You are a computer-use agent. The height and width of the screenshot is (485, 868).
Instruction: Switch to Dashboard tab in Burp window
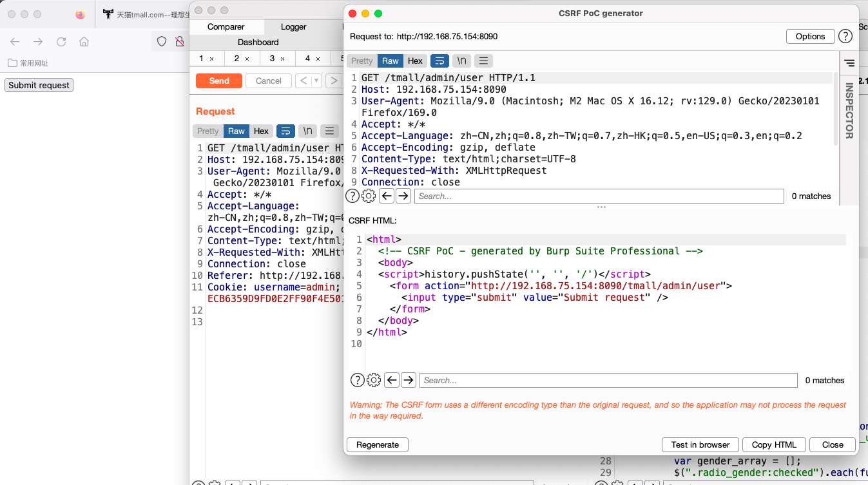[258, 43]
